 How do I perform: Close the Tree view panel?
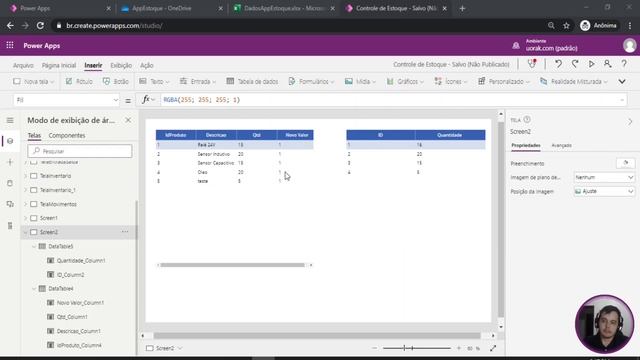pyautogui.click(x=128, y=120)
